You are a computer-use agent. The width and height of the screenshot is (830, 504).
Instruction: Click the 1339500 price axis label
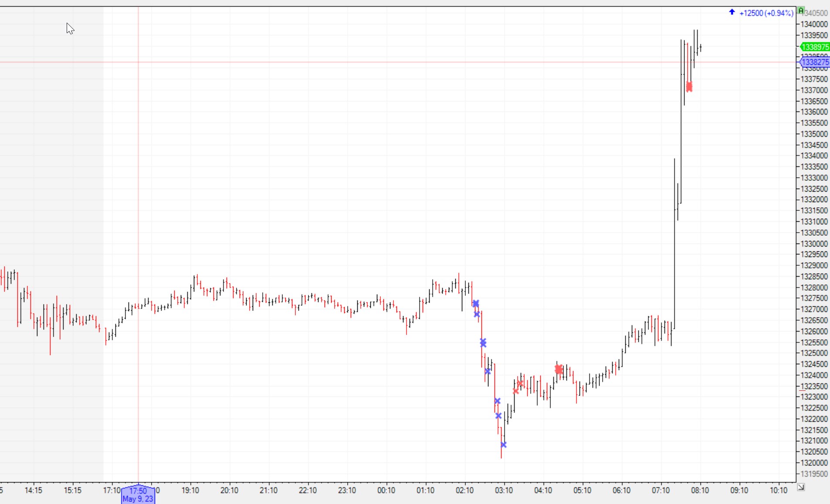click(x=814, y=35)
